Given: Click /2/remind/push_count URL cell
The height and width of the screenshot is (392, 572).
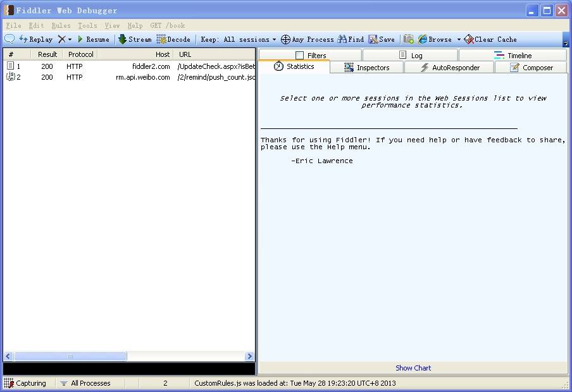Looking at the screenshot, I should pos(216,77).
